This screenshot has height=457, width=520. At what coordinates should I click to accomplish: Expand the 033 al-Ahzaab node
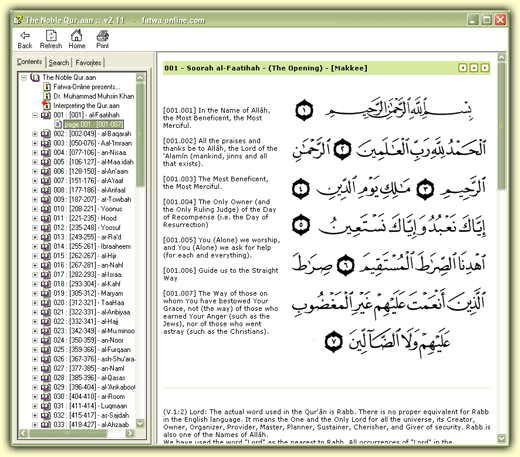[x=35, y=425]
